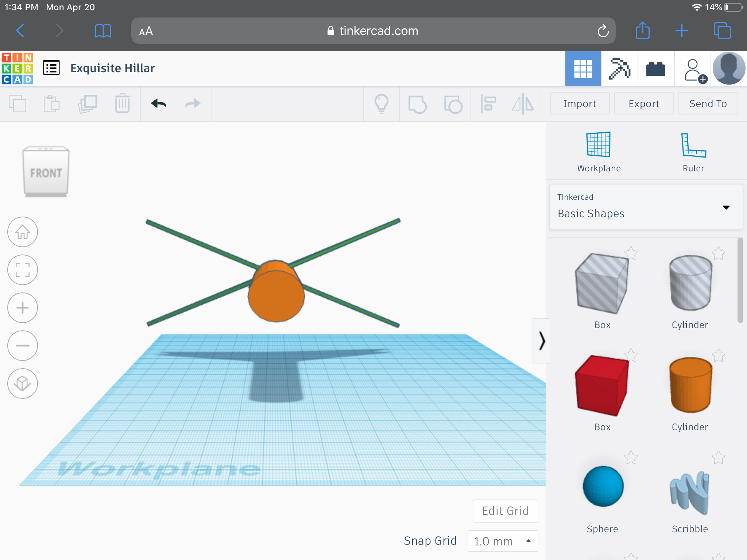Open the Safari share sheet
747x560 pixels.
643,30
